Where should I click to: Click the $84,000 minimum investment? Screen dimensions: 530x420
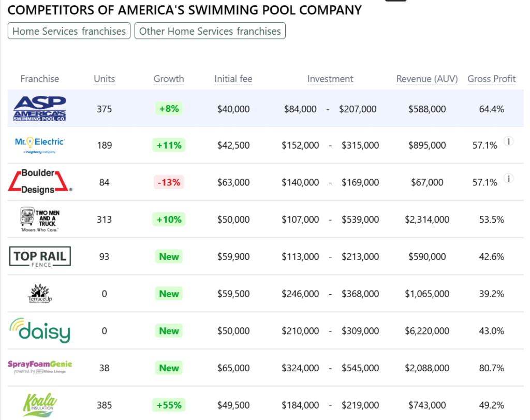click(x=300, y=109)
